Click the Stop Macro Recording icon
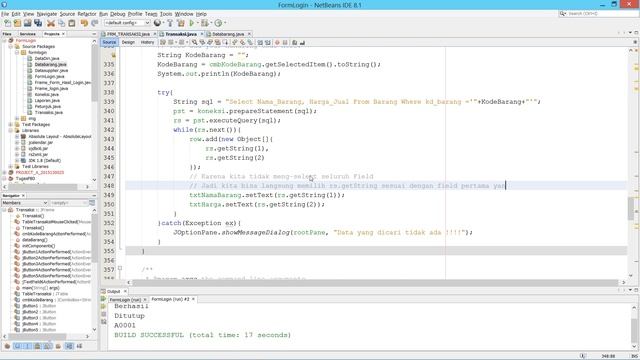 click(x=285, y=42)
